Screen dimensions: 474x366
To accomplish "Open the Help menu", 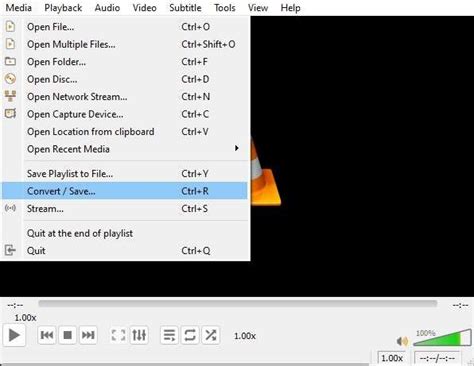I will point(290,7).
